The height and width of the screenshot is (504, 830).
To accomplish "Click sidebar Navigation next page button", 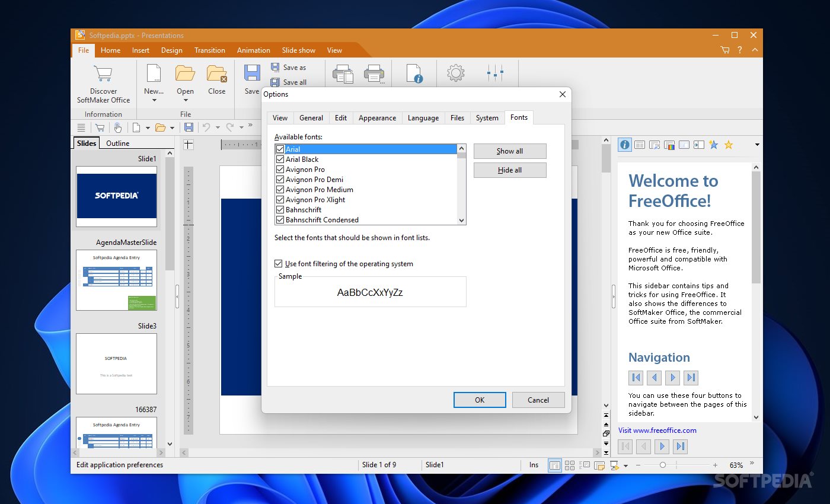I will point(672,377).
